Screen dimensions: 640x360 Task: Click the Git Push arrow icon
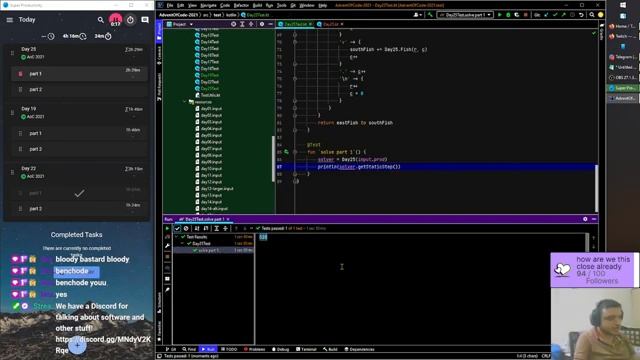pos(564,15)
